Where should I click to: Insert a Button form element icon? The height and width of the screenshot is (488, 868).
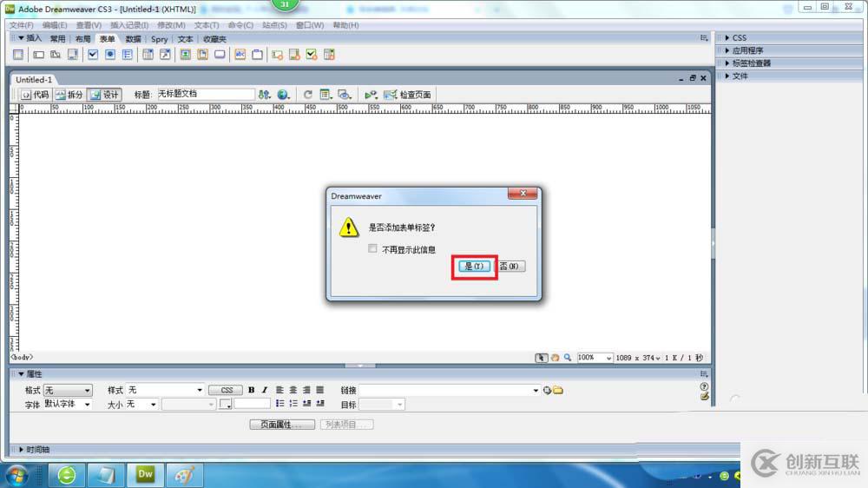tap(220, 55)
